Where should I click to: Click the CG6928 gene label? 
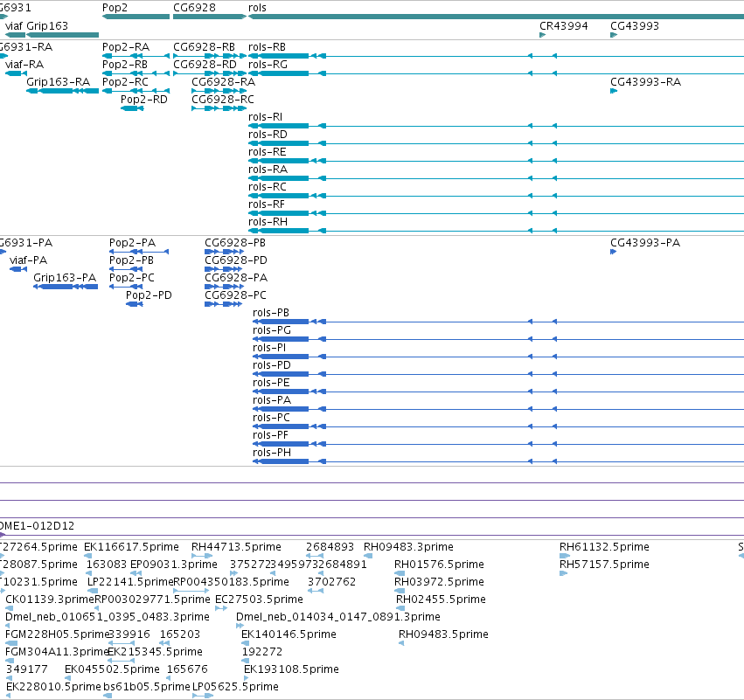[194, 8]
